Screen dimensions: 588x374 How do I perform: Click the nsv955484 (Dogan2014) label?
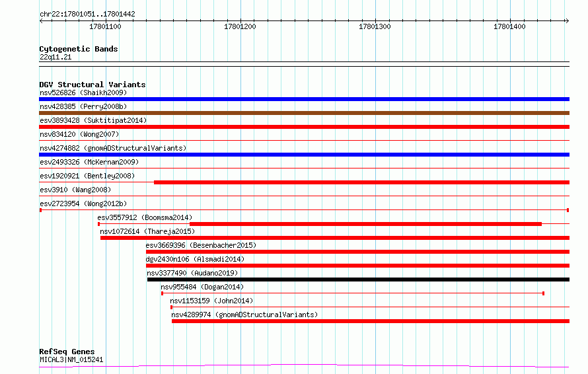tap(202, 287)
